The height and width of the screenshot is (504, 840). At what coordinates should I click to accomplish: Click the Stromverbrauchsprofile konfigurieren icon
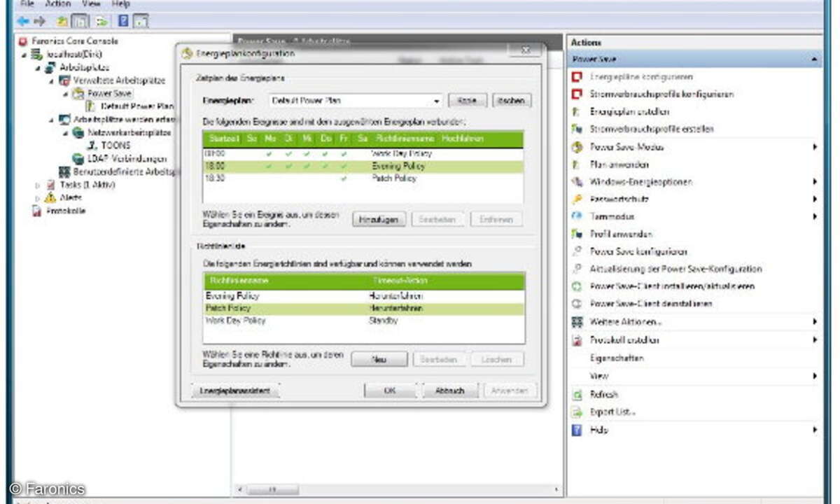tap(577, 94)
